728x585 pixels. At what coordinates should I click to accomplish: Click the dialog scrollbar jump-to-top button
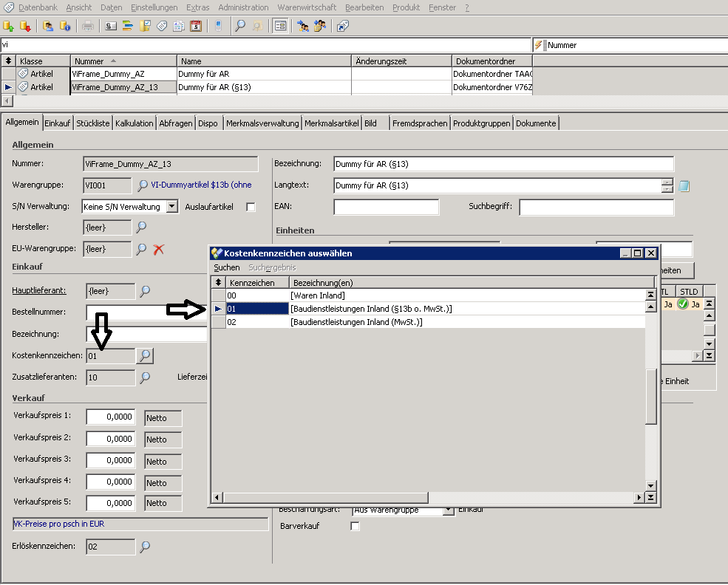(651, 295)
